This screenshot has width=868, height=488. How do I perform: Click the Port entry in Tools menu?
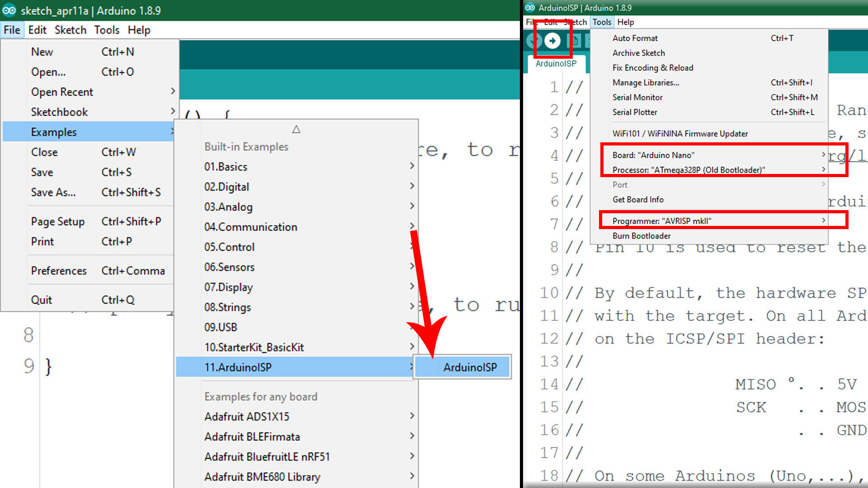(x=709, y=185)
